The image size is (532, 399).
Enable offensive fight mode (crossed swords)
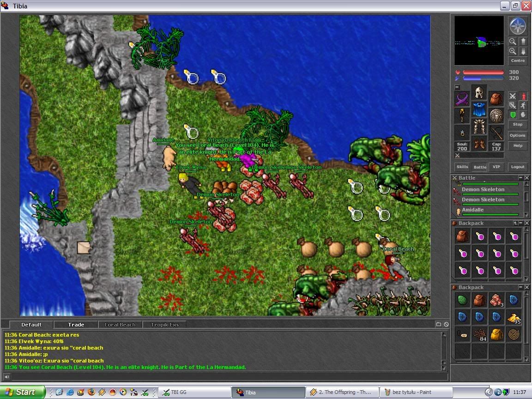coord(513,97)
